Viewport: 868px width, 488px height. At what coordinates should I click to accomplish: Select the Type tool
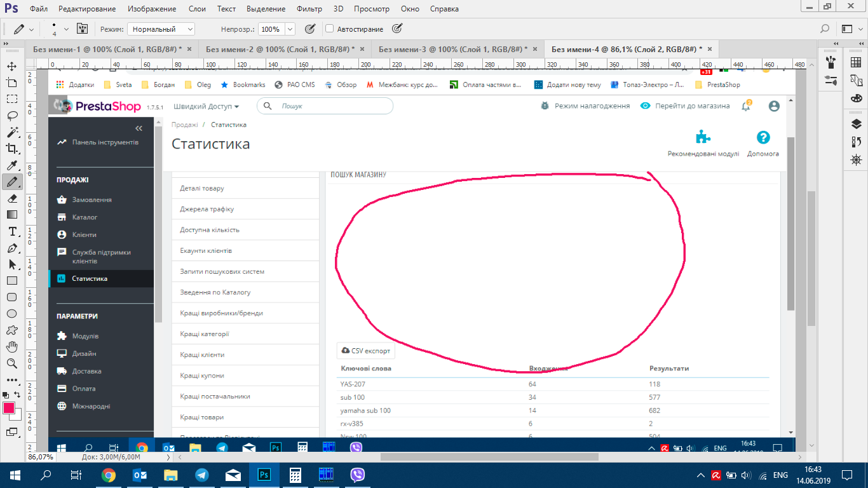(11, 231)
